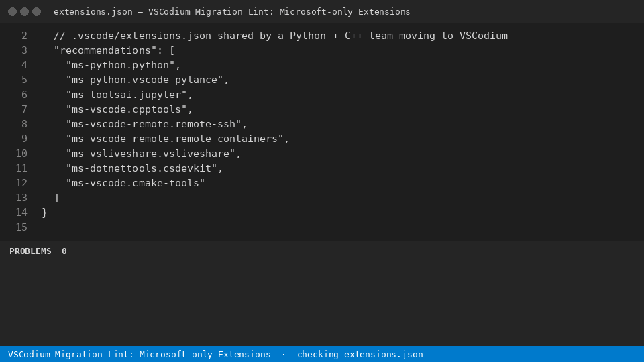Click line number 12 in the gutter

point(21,183)
